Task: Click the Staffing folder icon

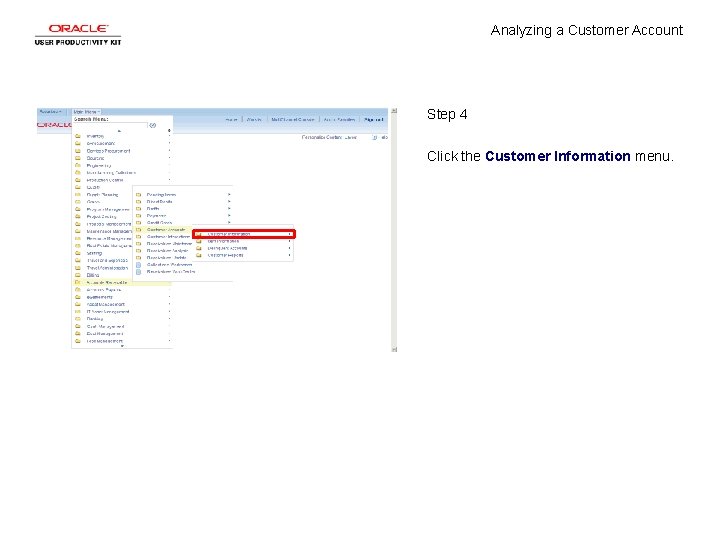Action: [x=78, y=253]
